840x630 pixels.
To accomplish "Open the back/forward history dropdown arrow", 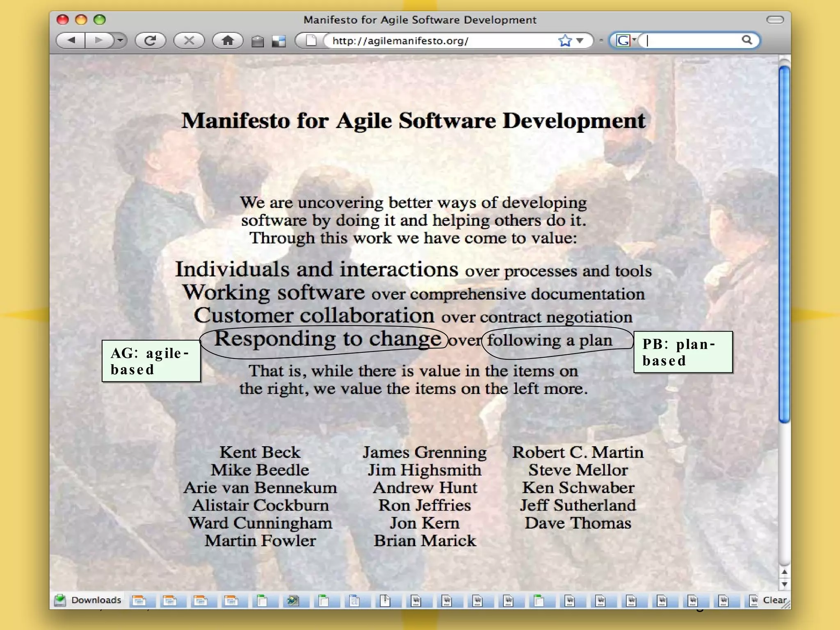I will pyautogui.click(x=120, y=40).
